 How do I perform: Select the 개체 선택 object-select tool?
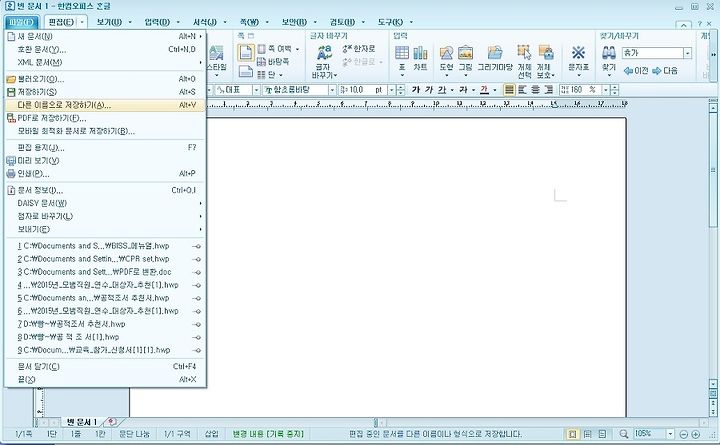click(x=524, y=52)
